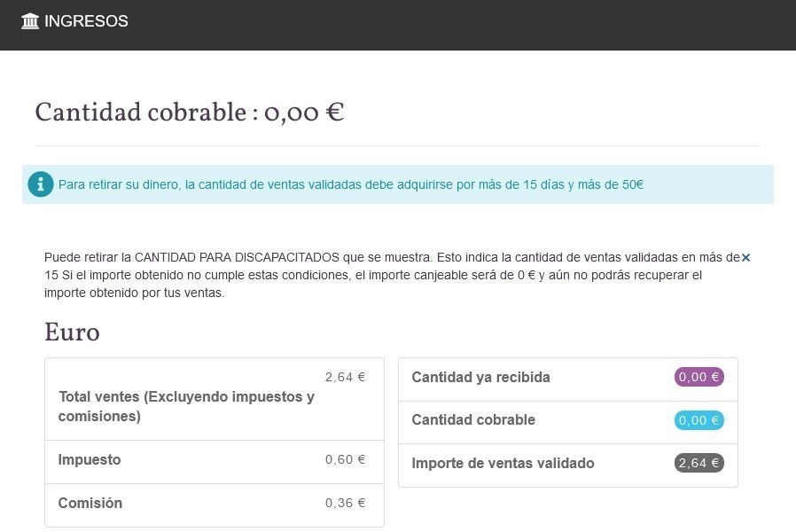Screen dimensions: 796x532
Task: Click the blue banner withdrawal conditions text
Action: [x=350, y=185]
